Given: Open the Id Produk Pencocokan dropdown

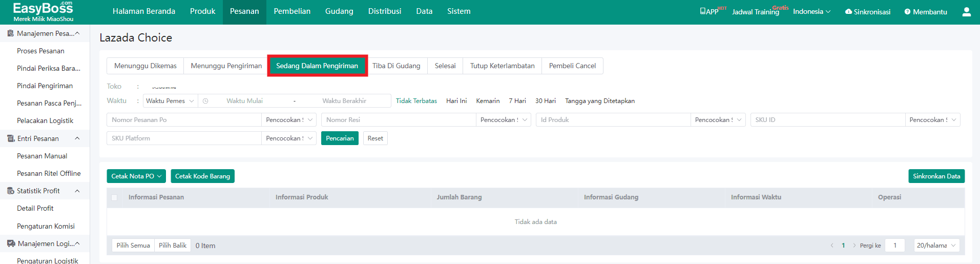Looking at the screenshot, I should [718, 120].
